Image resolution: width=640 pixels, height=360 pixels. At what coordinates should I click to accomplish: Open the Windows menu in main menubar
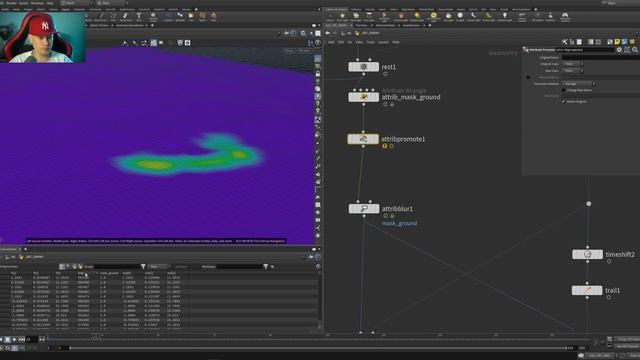point(37,3)
